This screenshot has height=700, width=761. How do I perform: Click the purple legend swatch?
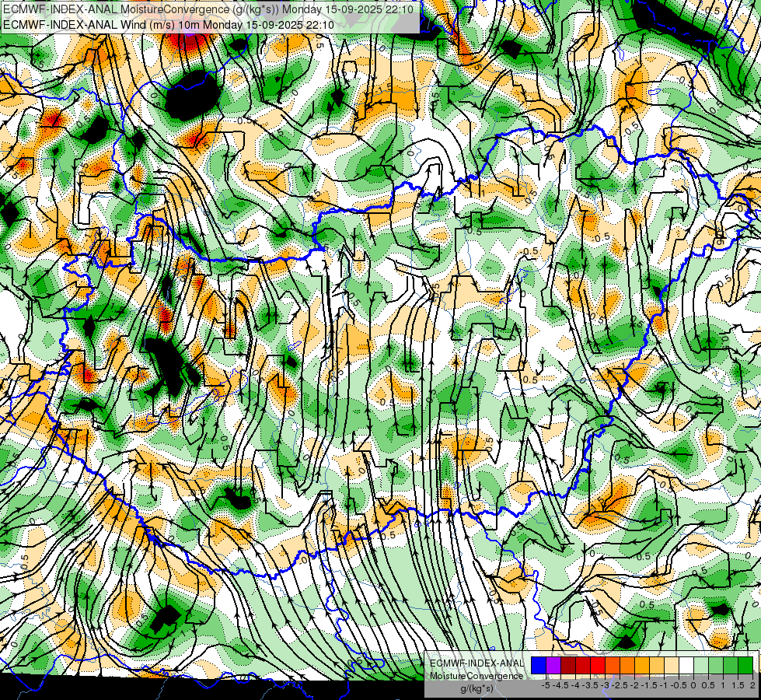(553, 665)
